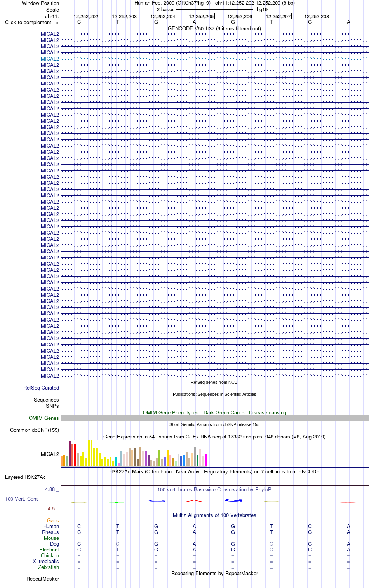This screenshot has width=369, height=588.
Task: Open 'Multiz Alignments of 100 Vertebrates' title
Action: pyautogui.click(x=214, y=515)
